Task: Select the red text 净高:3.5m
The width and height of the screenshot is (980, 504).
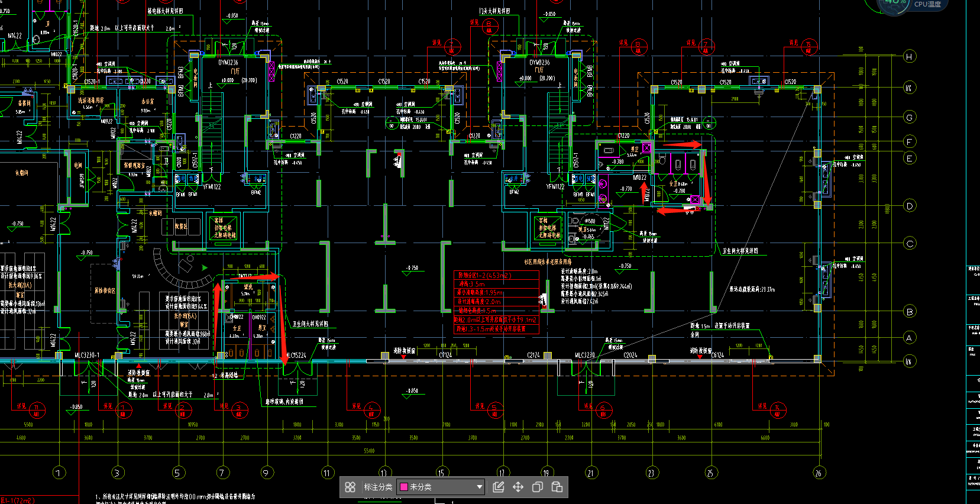Action: (x=471, y=284)
